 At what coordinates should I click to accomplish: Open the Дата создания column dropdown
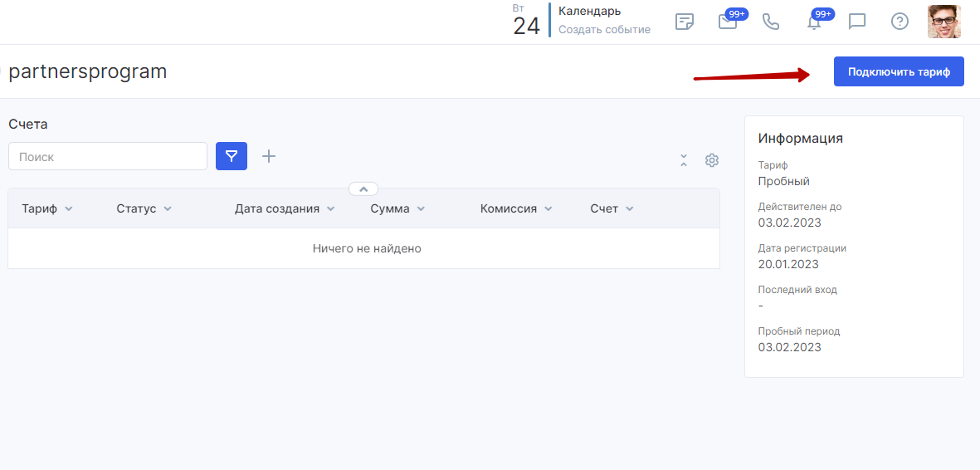pos(330,209)
